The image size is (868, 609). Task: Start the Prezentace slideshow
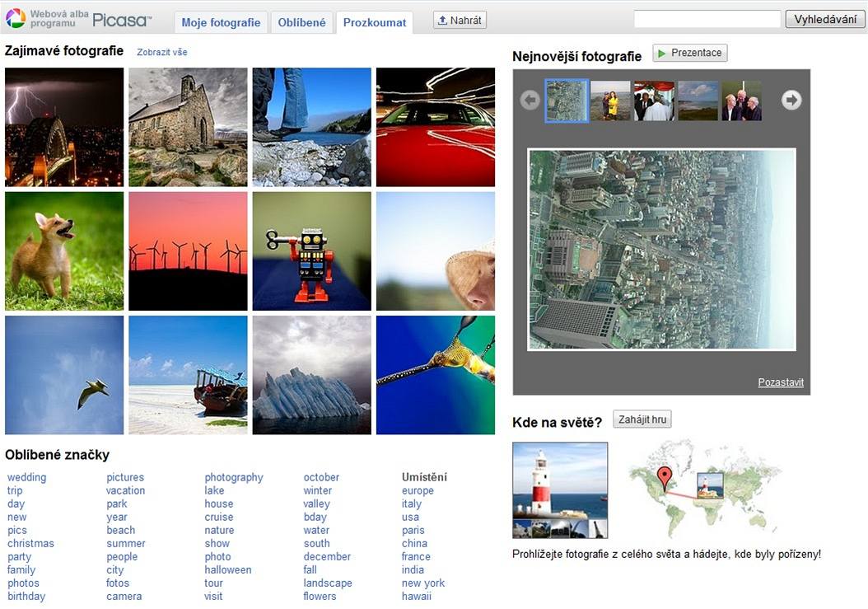point(689,53)
